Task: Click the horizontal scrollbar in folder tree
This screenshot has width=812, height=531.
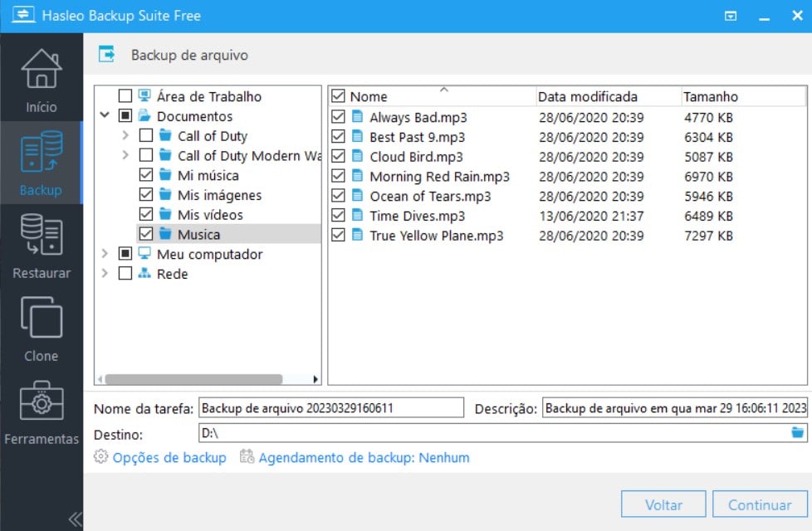Action: tap(193, 379)
